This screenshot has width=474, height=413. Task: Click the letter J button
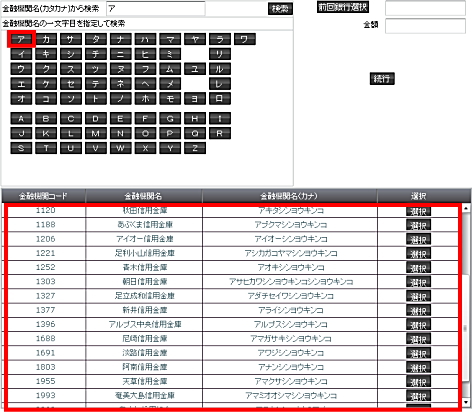(x=21, y=133)
